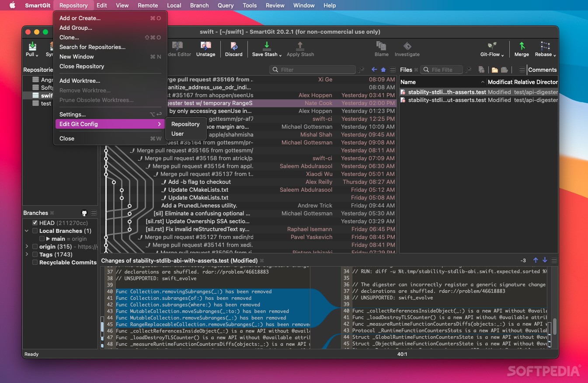The image size is (588, 383).
Task: Uncheck the HEAD branch checkbox
Action: click(x=34, y=222)
